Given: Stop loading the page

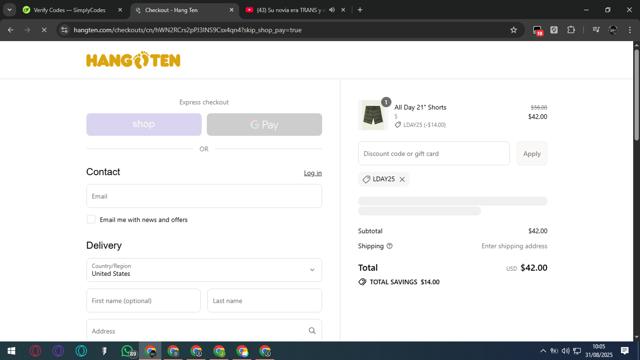Looking at the screenshot, I should pos(44,30).
